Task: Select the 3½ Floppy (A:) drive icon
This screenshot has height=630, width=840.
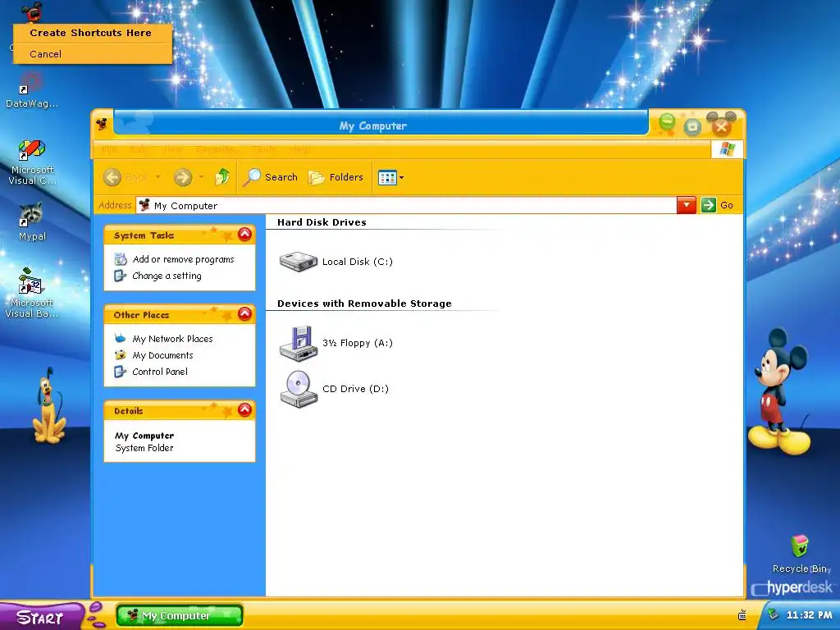Action: tap(299, 343)
